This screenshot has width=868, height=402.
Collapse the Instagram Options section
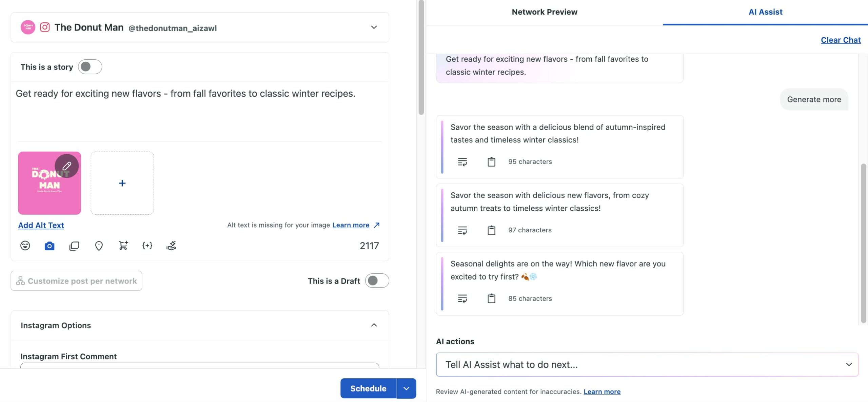click(374, 325)
